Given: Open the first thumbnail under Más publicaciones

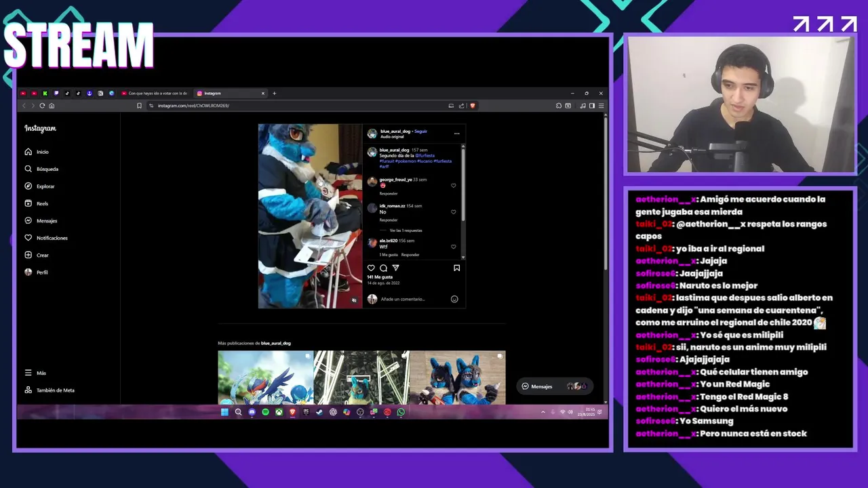Looking at the screenshot, I should (x=265, y=378).
